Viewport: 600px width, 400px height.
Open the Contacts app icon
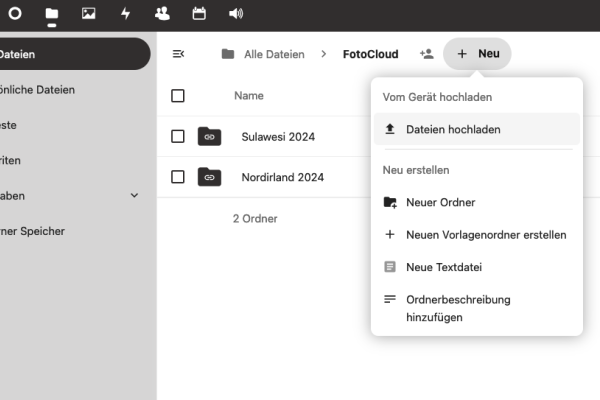coord(162,14)
